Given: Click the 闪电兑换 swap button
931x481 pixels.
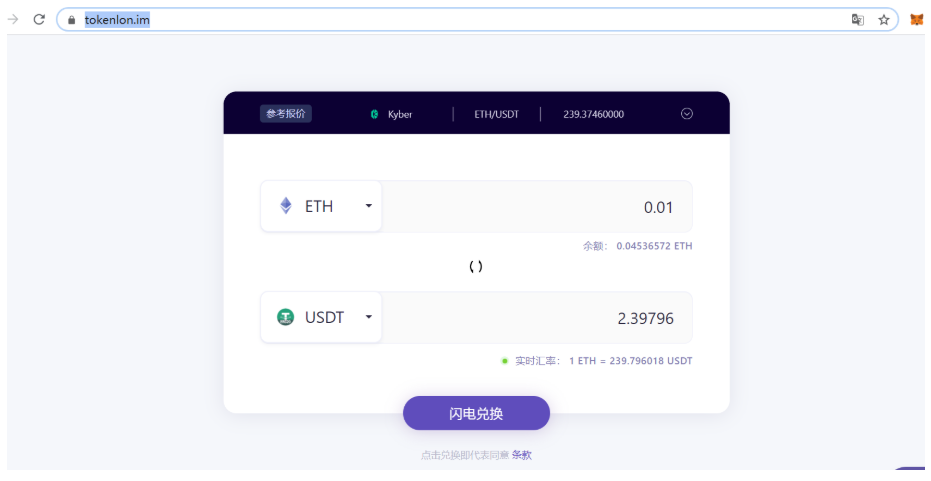Looking at the screenshot, I should [476, 413].
